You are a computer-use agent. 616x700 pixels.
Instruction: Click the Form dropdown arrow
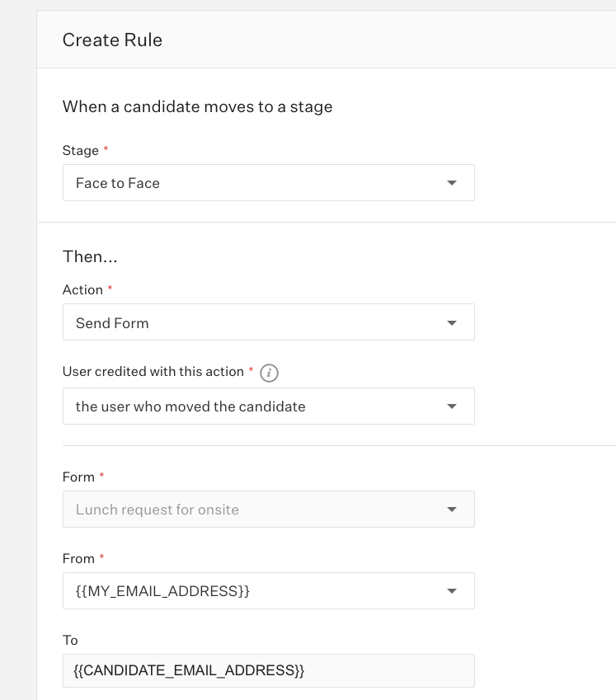[451, 510]
